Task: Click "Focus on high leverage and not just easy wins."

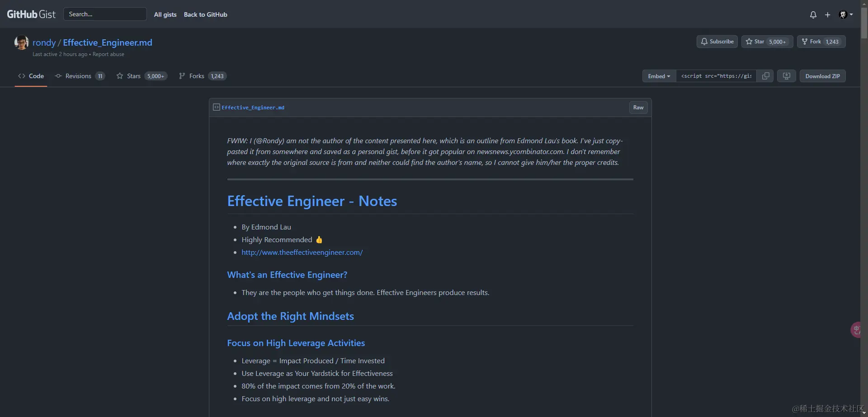Action: pos(315,399)
